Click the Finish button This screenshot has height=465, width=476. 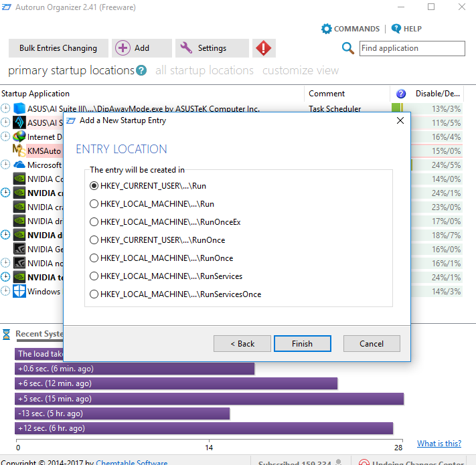click(303, 344)
